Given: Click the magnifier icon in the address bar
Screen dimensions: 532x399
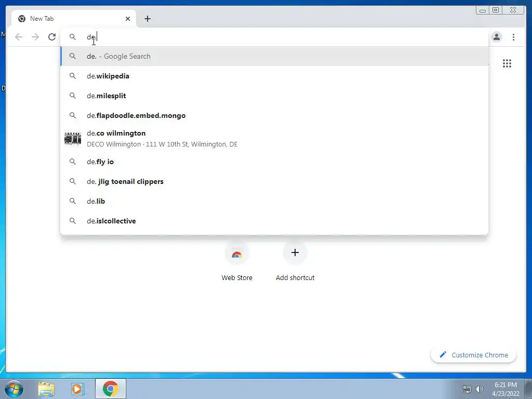Looking at the screenshot, I should tap(73, 37).
